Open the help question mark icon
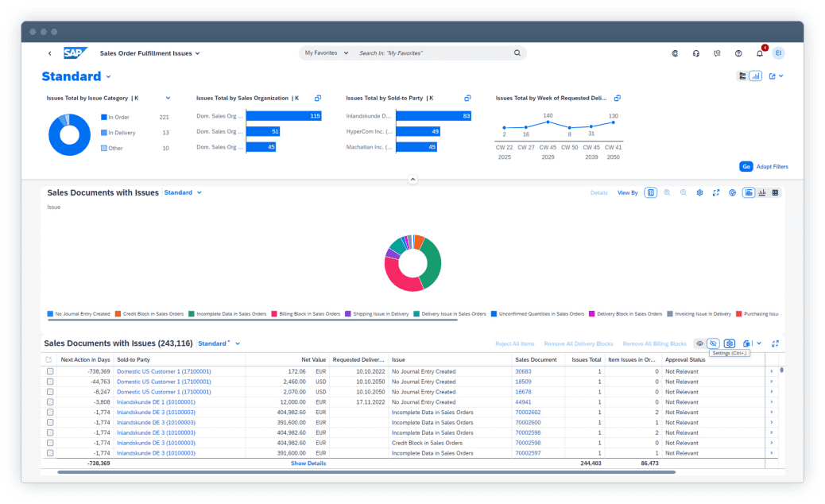The image size is (825, 504). (738, 53)
